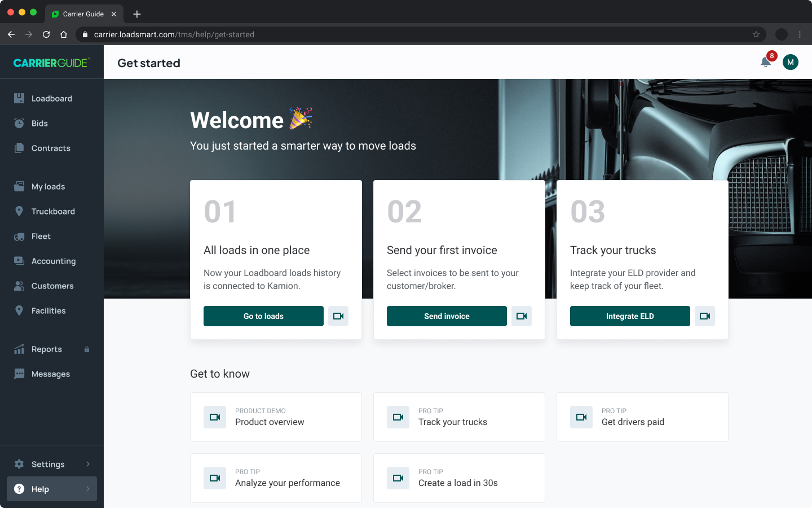The height and width of the screenshot is (508, 812).
Task: Open the Track your trucks pro tip
Action: pyautogui.click(x=459, y=417)
